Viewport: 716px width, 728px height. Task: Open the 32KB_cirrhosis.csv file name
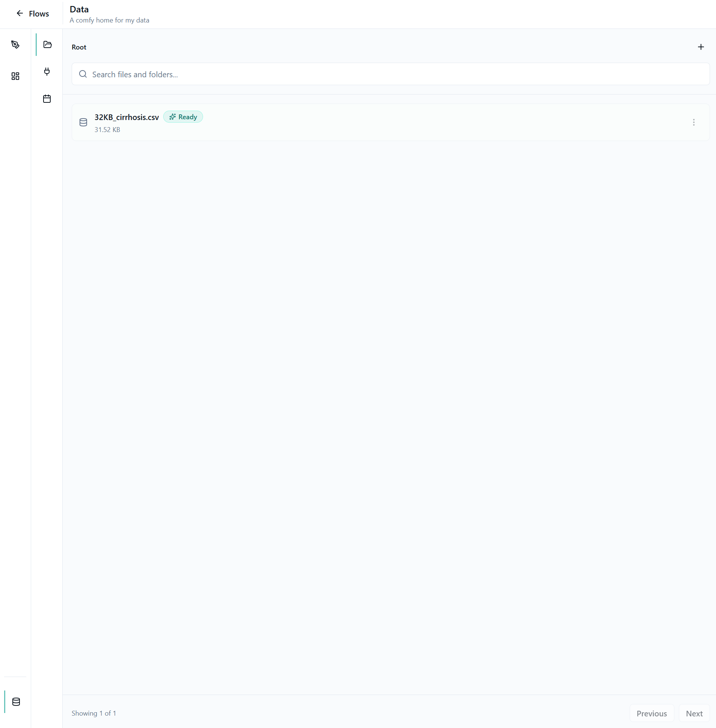coord(126,117)
